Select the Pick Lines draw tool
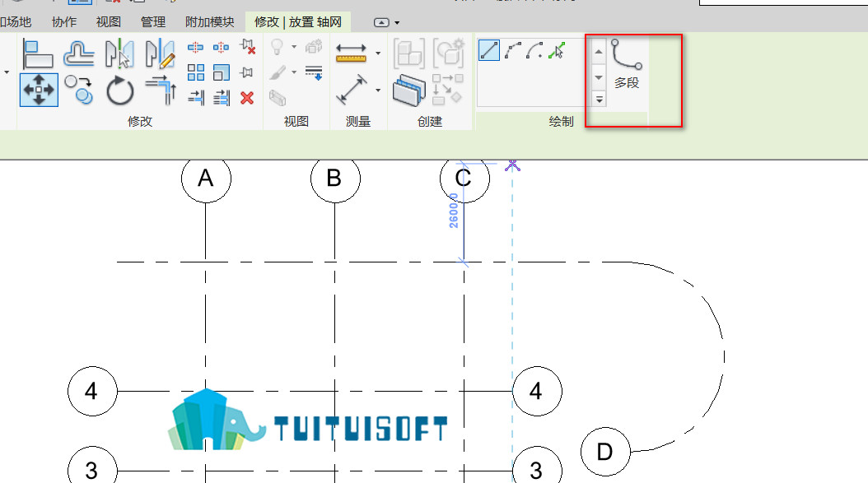 [557, 50]
